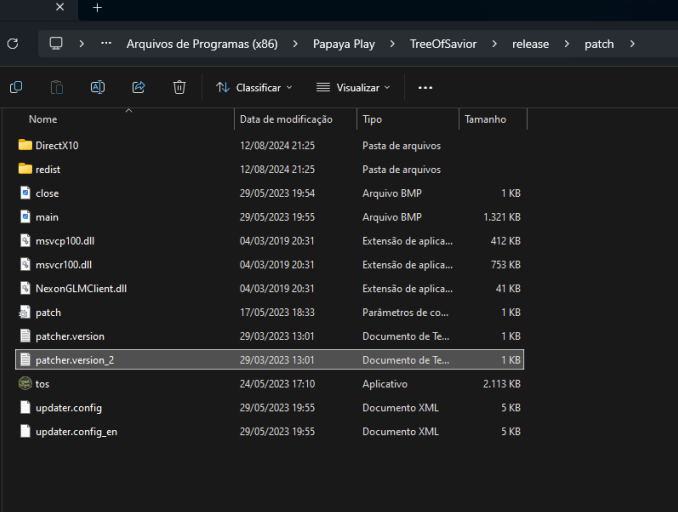This screenshot has height=512, width=678.
Task: Click the Share icon in the toolbar
Action: pos(138,87)
